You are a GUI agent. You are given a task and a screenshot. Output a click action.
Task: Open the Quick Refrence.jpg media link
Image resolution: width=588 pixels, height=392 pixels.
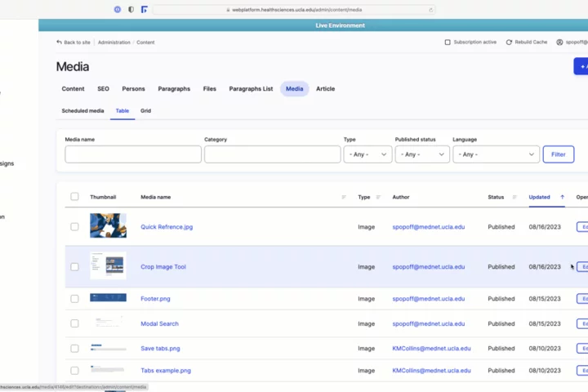(x=167, y=226)
